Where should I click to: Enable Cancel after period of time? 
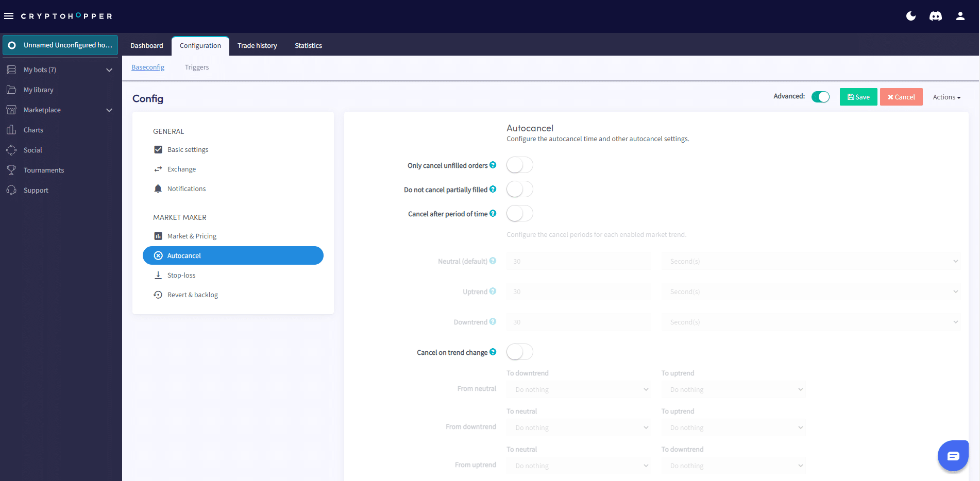coord(519,214)
